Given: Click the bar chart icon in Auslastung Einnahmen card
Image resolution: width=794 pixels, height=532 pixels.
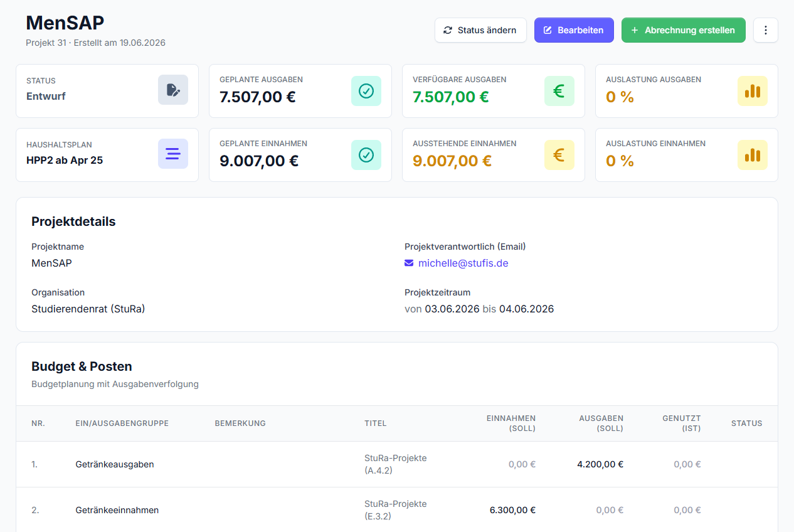Looking at the screenshot, I should [x=753, y=155].
